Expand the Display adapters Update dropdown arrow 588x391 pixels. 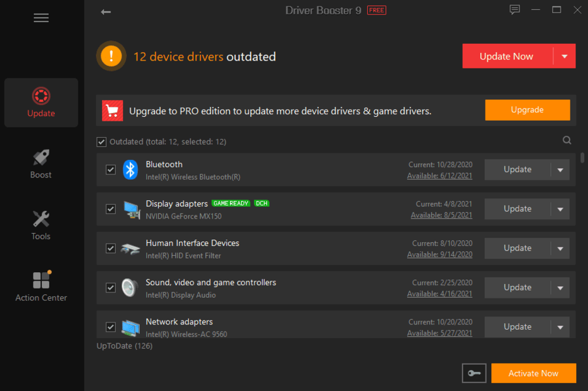click(x=561, y=209)
